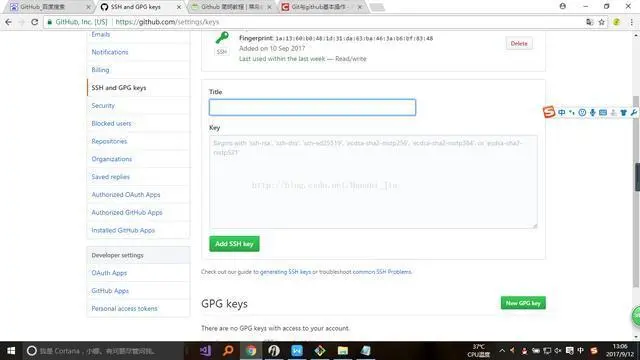The image size is (640, 360).
Task: Show hidden system tray icons
Action: [x=502, y=351]
